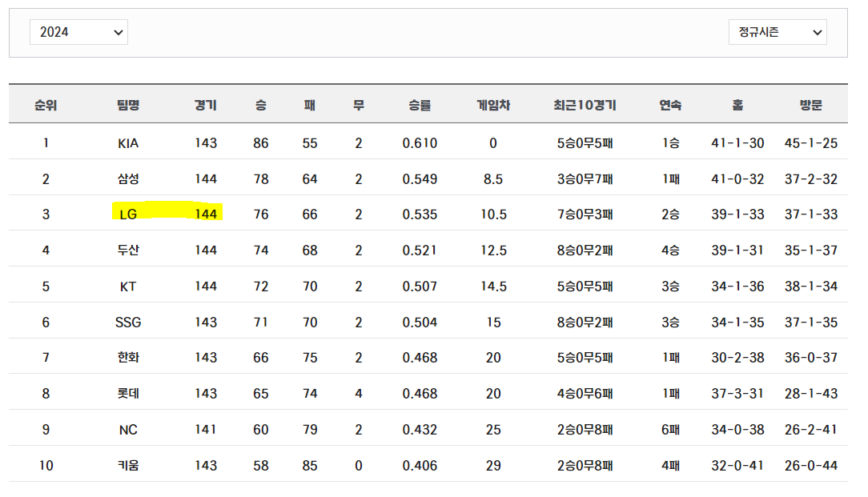
Task: Select the SSG team name
Action: (x=128, y=322)
